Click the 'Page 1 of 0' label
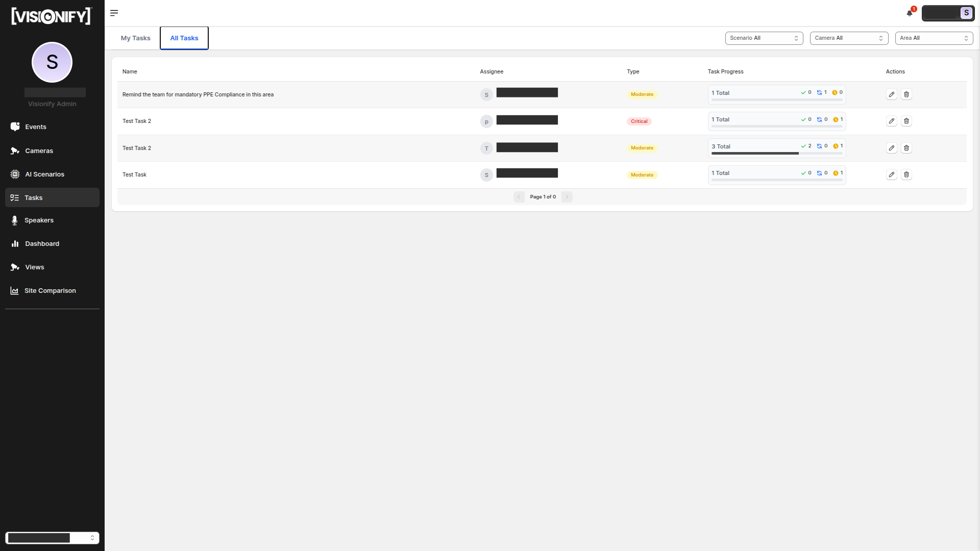The height and width of the screenshot is (551, 980). tap(543, 197)
